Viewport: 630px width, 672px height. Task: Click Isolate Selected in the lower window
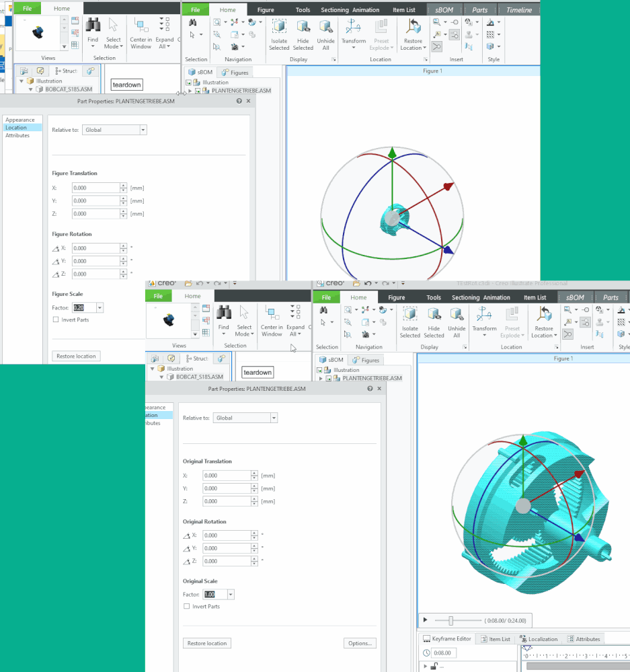[x=410, y=323]
